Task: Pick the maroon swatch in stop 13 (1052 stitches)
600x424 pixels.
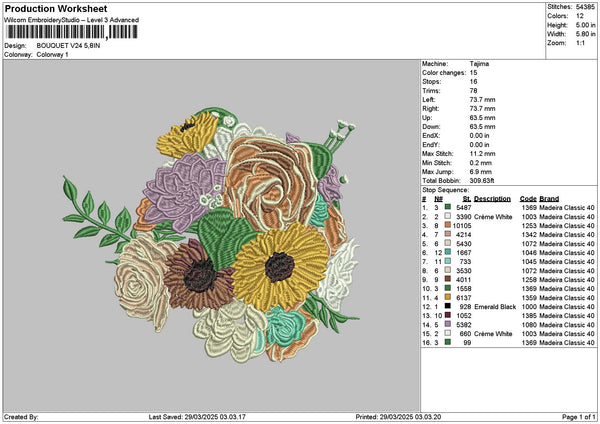Action: click(x=447, y=315)
